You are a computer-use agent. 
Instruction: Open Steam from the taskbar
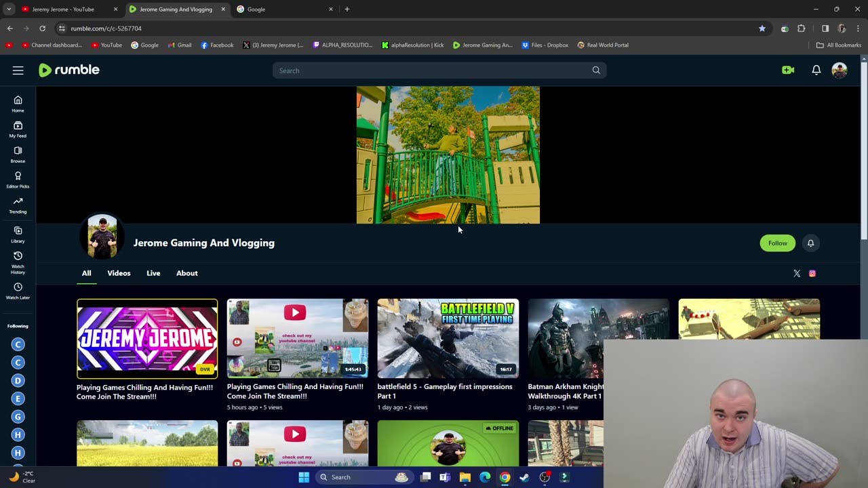coord(524,477)
